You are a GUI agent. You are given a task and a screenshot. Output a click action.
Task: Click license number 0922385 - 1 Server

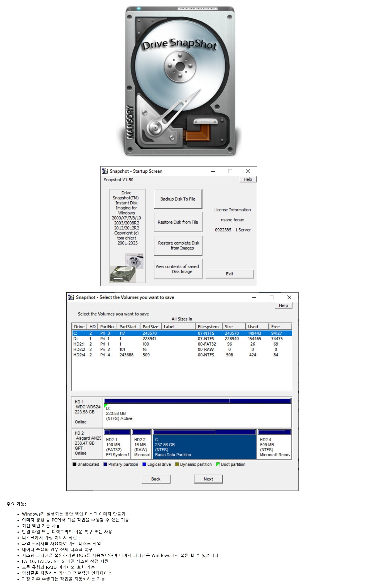click(233, 230)
